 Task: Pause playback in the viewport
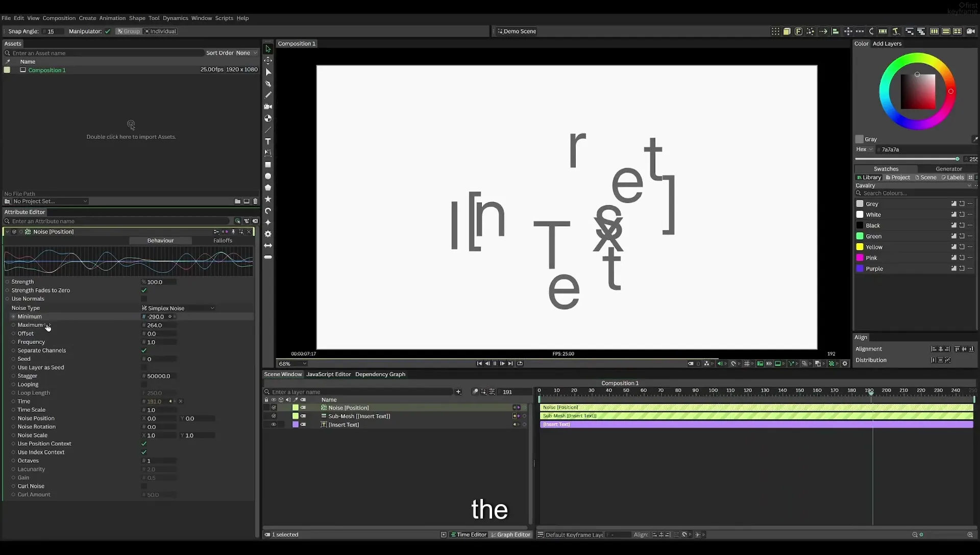(495, 364)
